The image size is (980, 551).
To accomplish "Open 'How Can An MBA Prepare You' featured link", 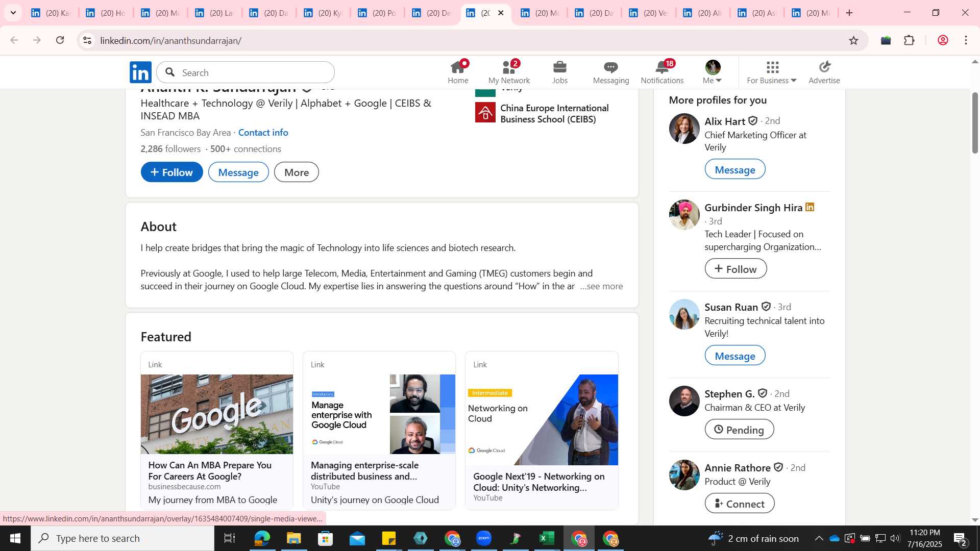I will pyautogui.click(x=217, y=431).
